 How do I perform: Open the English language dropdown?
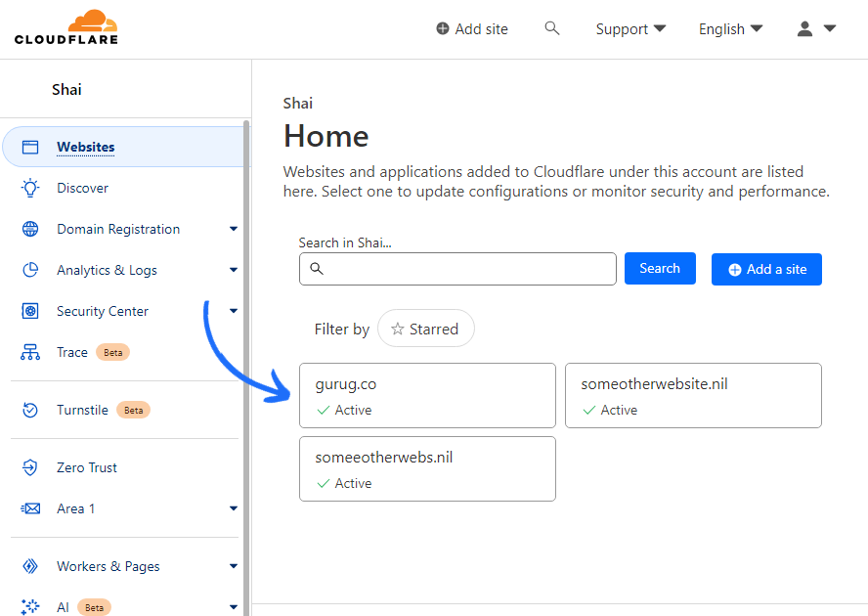(731, 28)
